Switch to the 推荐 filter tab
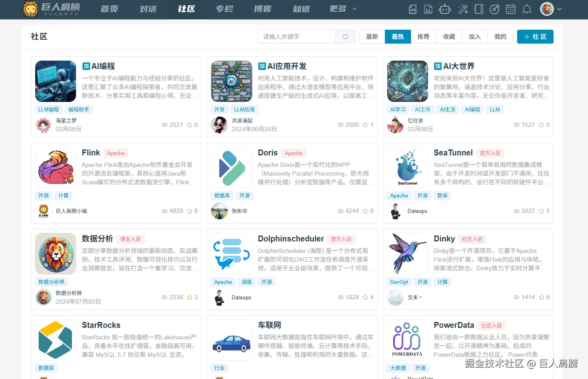 coord(423,37)
